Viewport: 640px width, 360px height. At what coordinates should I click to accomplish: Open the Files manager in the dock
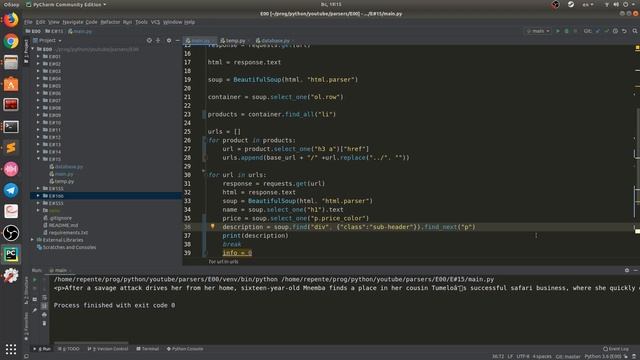[x=11, y=62]
